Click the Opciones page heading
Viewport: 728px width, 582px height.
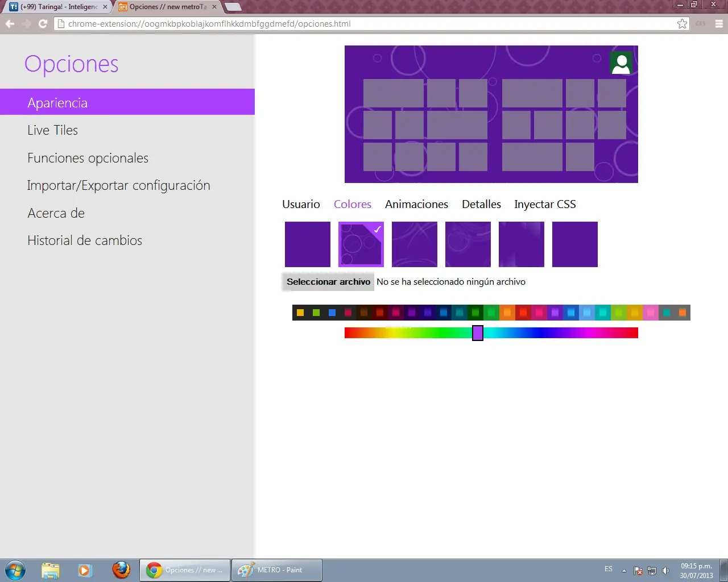pos(72,64)
